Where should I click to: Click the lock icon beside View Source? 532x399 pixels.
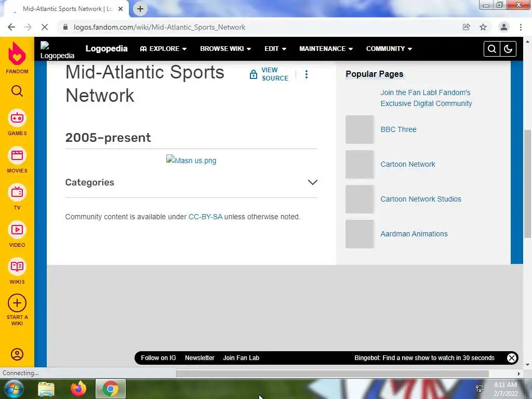pyautogui.click(x=254, y=74)
